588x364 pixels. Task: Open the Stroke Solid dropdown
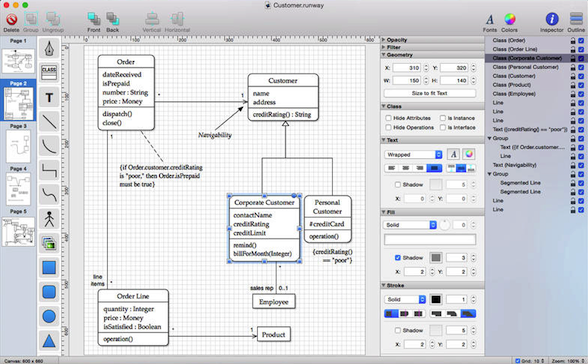pos(405,300)
